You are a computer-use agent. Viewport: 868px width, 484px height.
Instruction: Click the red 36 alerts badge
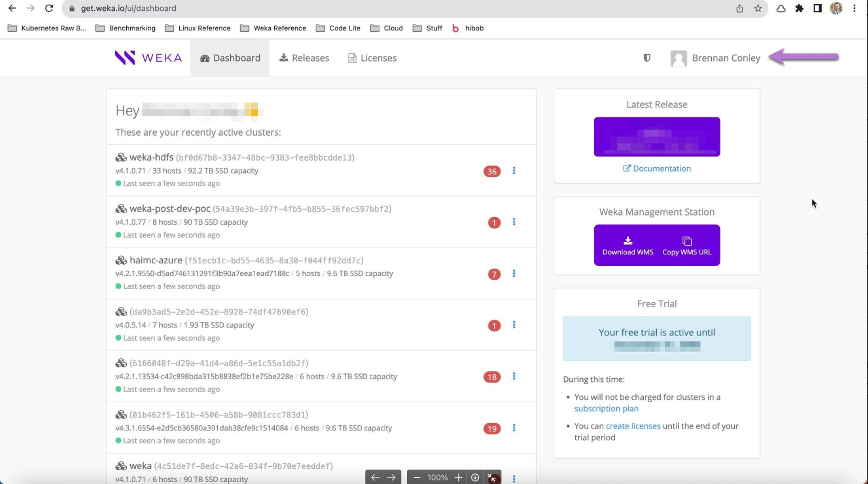(492, 171)
